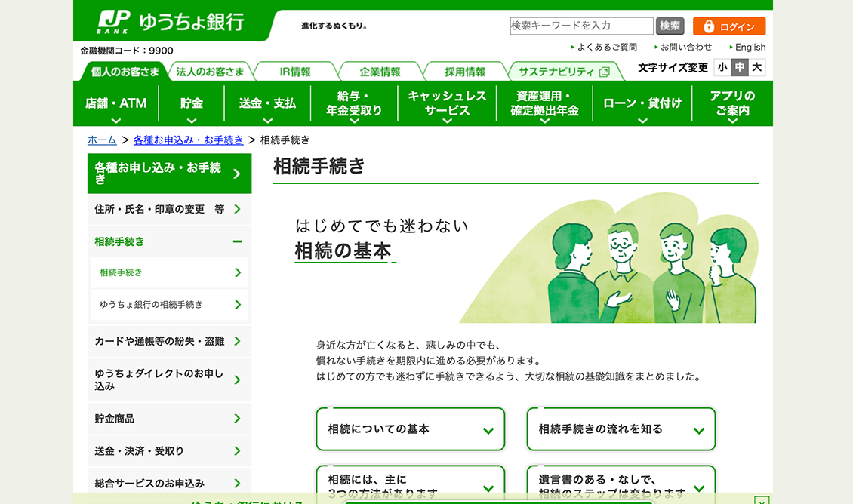Expand the 遺言書のある・なしで card

point(621,485)
